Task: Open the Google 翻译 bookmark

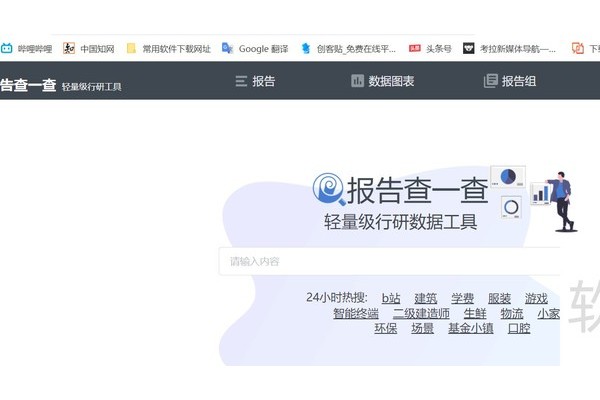Action: [255, 49]
